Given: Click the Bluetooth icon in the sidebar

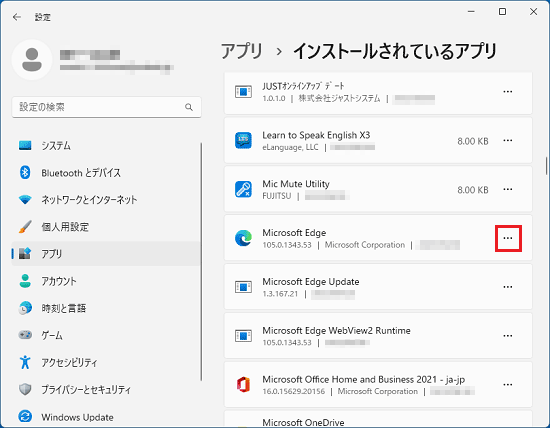Looking at the screenshot, I should coord(25,172).
